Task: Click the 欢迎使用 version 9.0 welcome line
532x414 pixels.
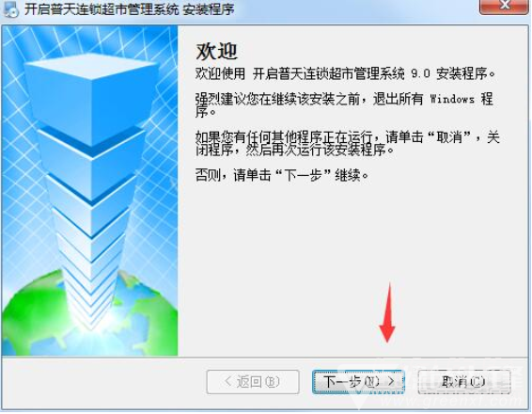Action: point(345,73)
